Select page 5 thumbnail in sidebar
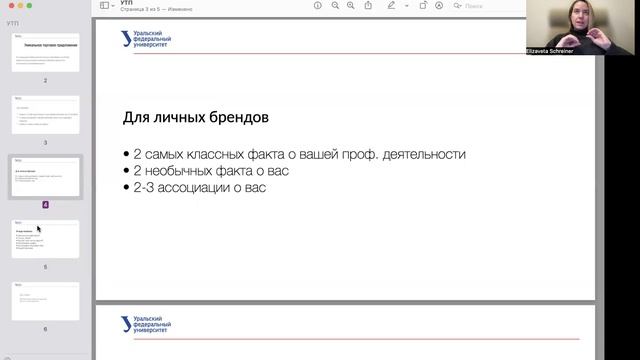Image resolution: width=640 pixels, height=360 pixels. tap(45, 239)
